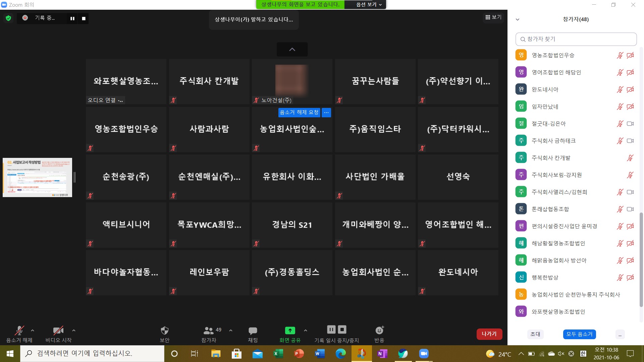This screenshot has height=362, width=644.
Task: Click the taskbar search box
Action: (92, 354)
